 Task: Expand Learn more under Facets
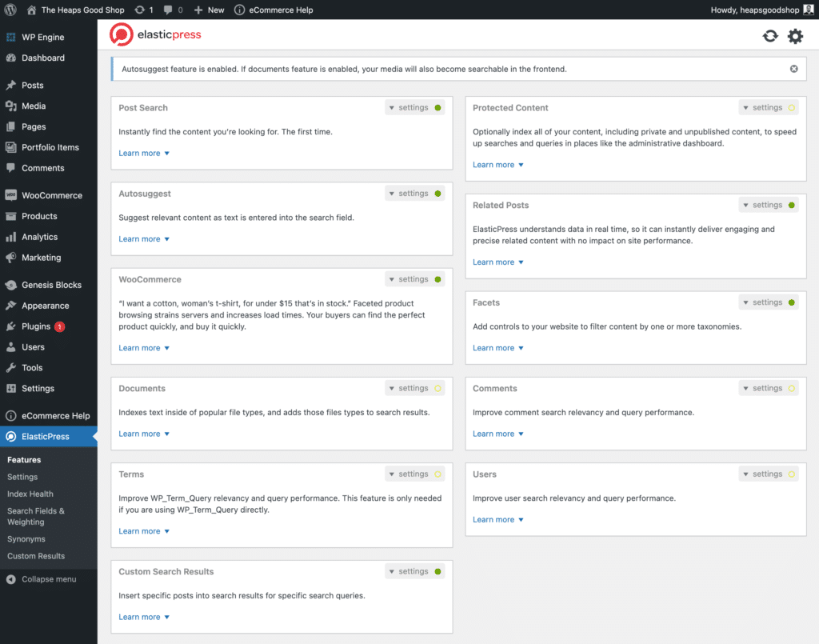tap(498, 348)
